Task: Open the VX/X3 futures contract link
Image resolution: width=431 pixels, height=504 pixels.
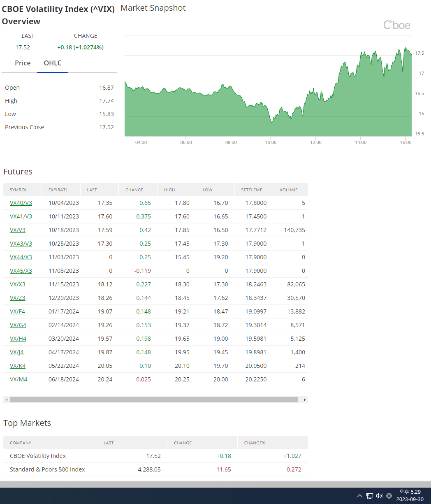Action: point(18,284)
